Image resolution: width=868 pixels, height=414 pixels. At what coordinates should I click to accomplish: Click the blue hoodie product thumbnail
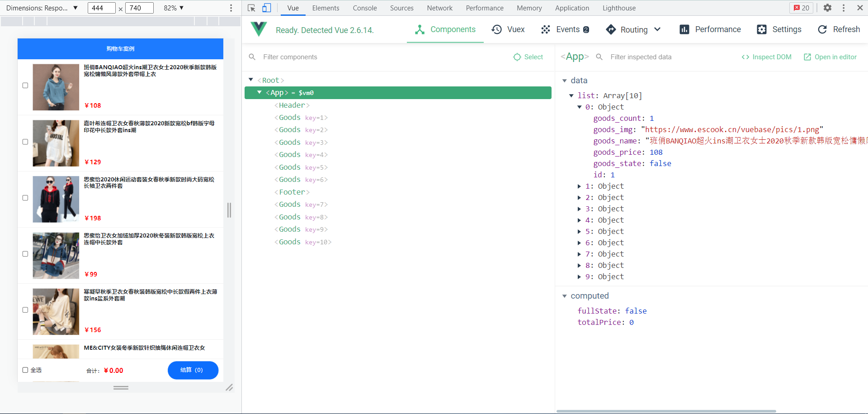[56, 87]
